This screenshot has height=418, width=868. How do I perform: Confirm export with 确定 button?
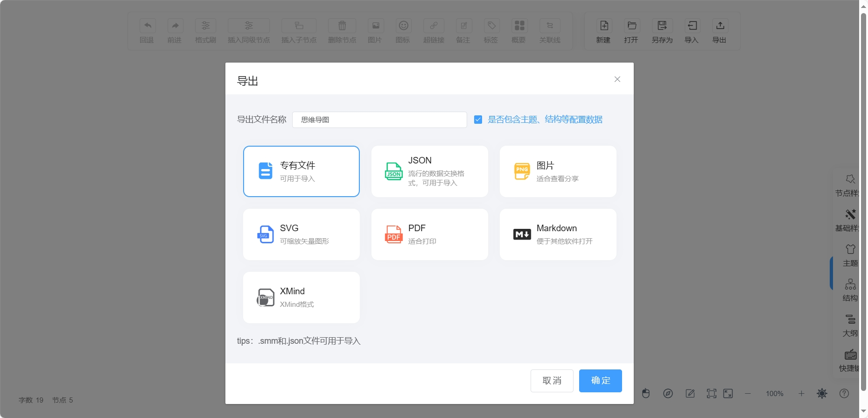pos(600,381)
